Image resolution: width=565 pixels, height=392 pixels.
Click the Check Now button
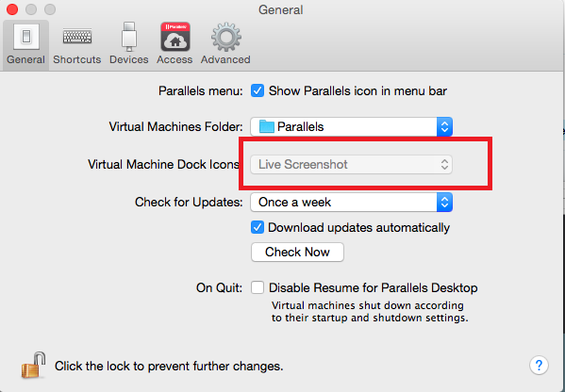pos(297,252)
